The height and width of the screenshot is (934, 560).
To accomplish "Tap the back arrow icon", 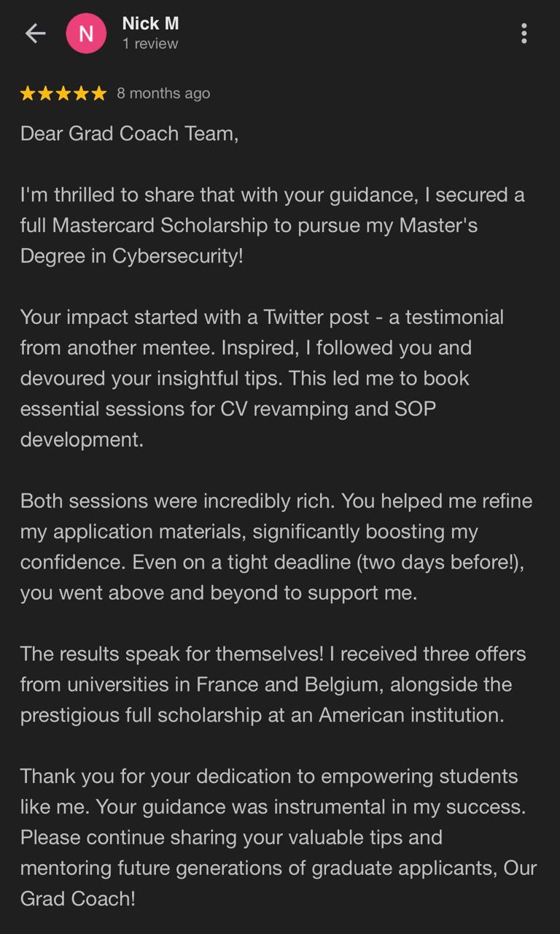I will pyautogui.click(x=35, y=33).
